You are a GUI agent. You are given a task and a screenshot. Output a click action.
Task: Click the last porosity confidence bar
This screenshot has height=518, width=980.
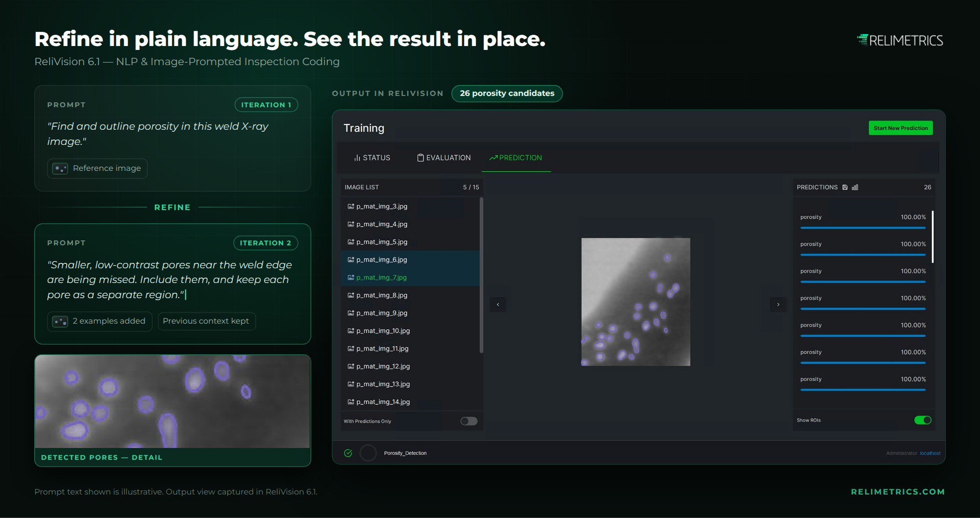pos(863,390)
